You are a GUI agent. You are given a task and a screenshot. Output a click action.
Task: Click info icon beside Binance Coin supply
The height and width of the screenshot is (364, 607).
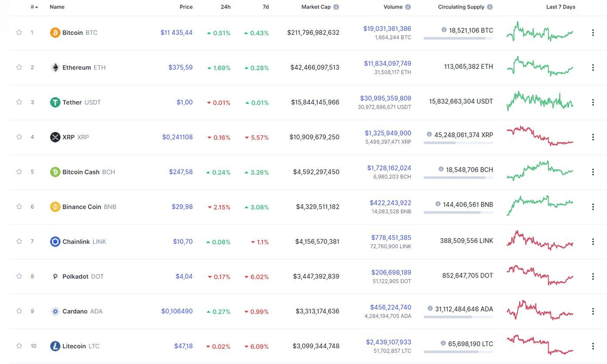coord(438,205)
